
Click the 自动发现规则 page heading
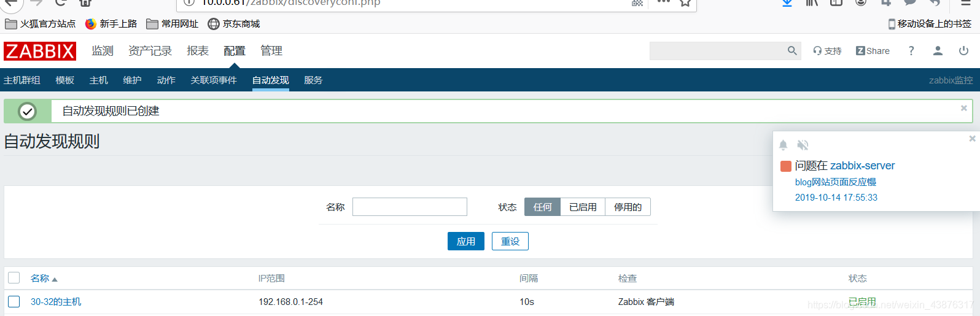[x=52, y=142]
